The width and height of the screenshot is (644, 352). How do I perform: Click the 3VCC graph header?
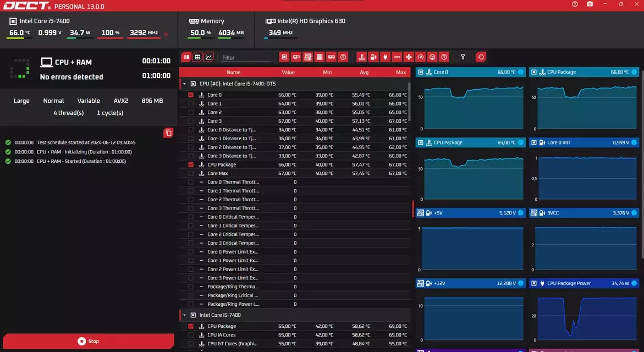click(x=584, y=213)
